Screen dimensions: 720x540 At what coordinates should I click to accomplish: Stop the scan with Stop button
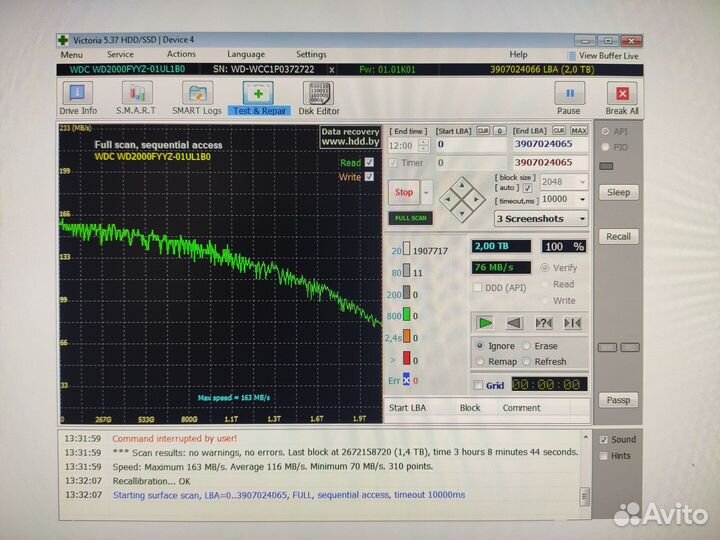tap(403, 192)
